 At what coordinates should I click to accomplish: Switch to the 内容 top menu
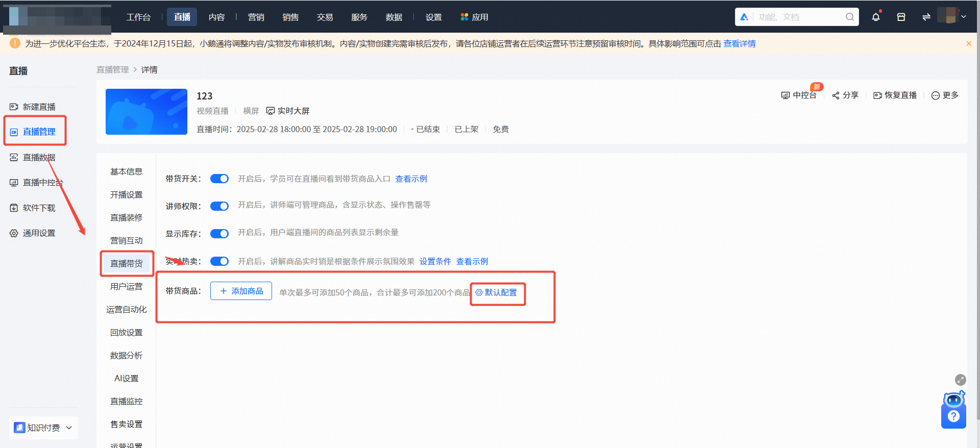click(x=216, y=17)
